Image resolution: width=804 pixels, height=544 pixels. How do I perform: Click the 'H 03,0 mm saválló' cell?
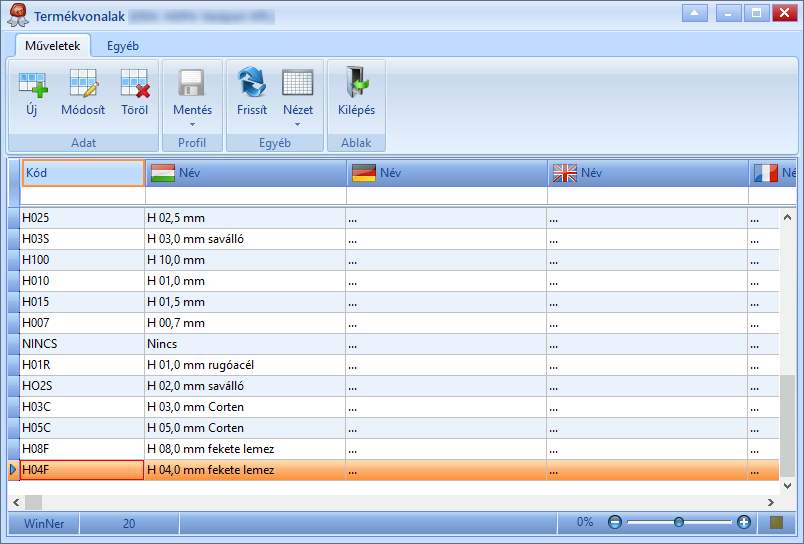[x=246, y=239]
